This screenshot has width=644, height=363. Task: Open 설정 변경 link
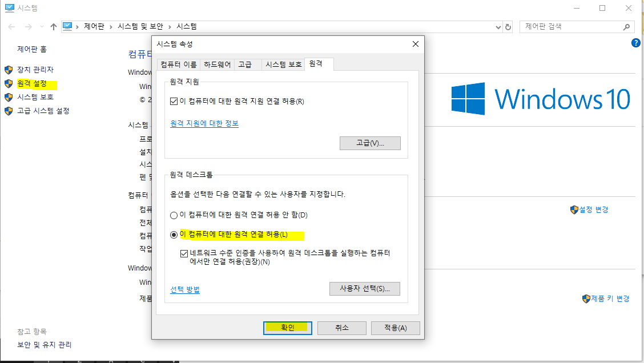pos(594,210)
